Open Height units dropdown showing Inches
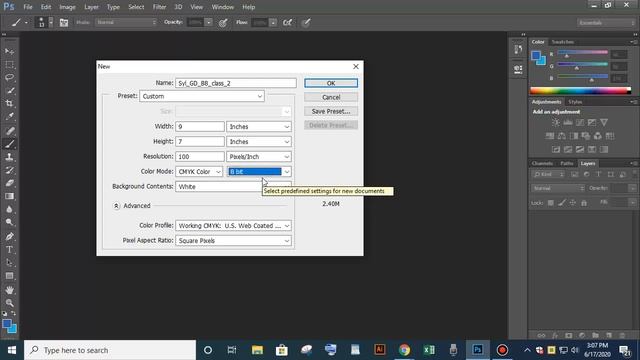The width and height of the screenshot is (640, 360). click(259, 142)
